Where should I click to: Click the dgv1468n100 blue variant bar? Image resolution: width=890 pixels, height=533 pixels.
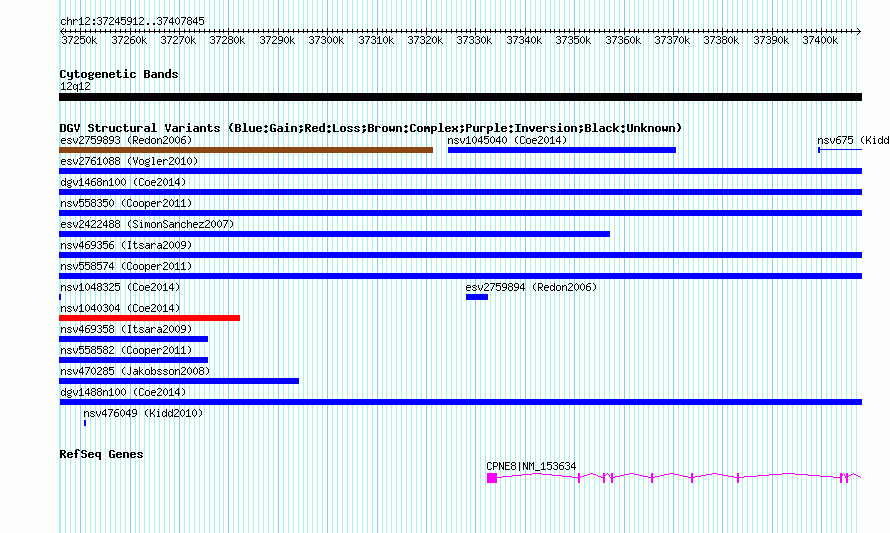[460, 192]
